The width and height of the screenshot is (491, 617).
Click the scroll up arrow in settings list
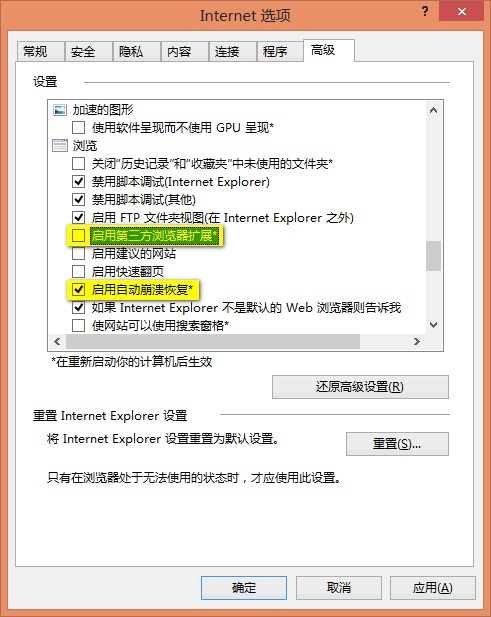[x=434, y=110]
